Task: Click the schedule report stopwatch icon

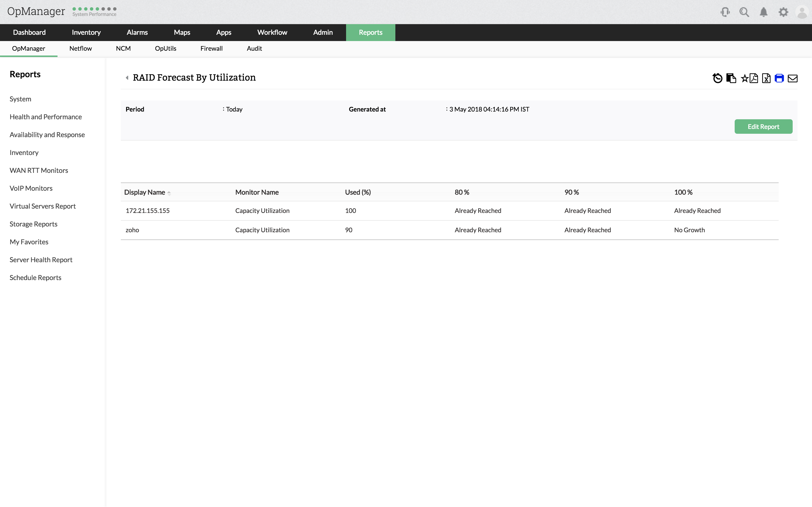Action: point(717,78)
